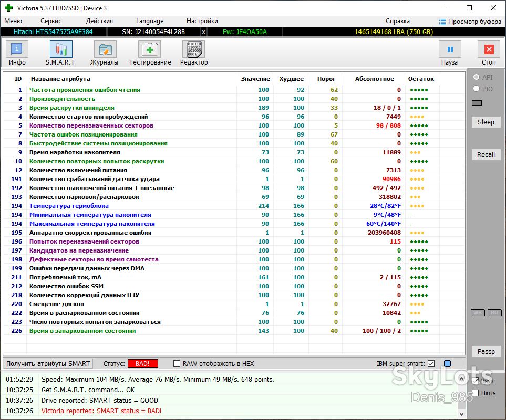Enable RAW отображать в HEX checkbox
506x420 pixels.
coord(177,364)
